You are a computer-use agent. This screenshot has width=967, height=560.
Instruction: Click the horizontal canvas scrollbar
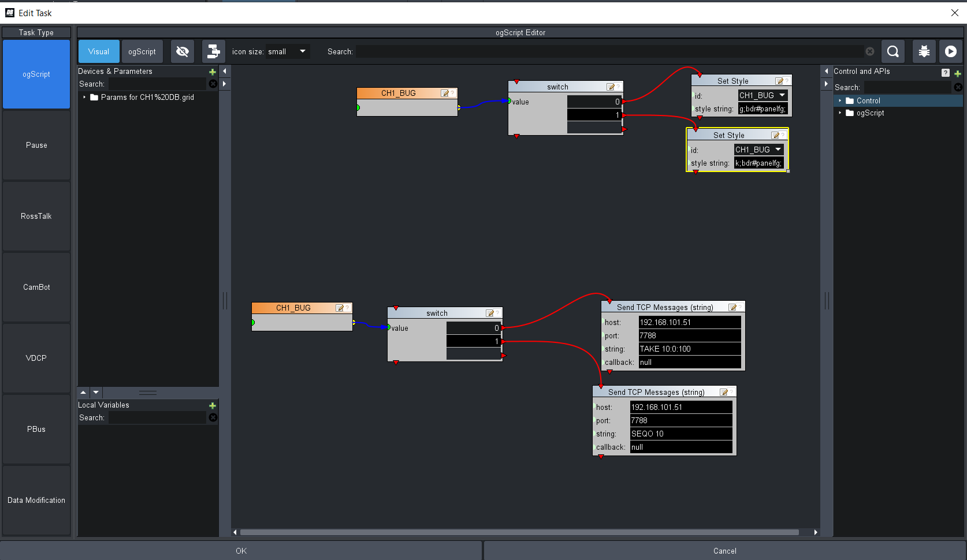coord(519,532)
